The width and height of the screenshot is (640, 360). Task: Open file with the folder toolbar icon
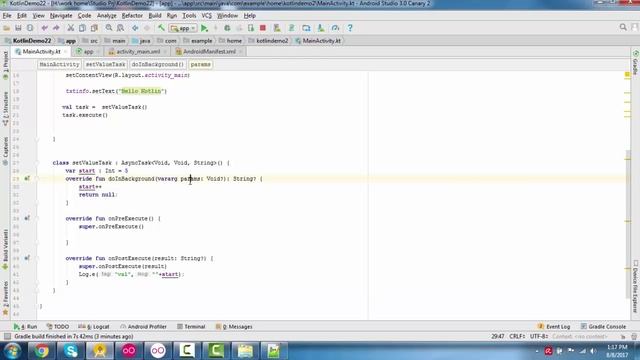pyautogui.click(x=7, y=28)
